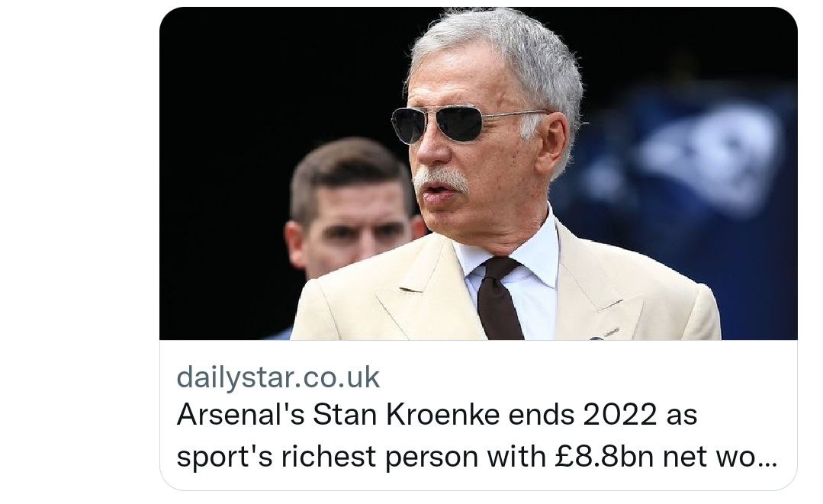823x504 pixels.
Task: Click the dailystar.co.uk domain link
Action: pos(278,377)
